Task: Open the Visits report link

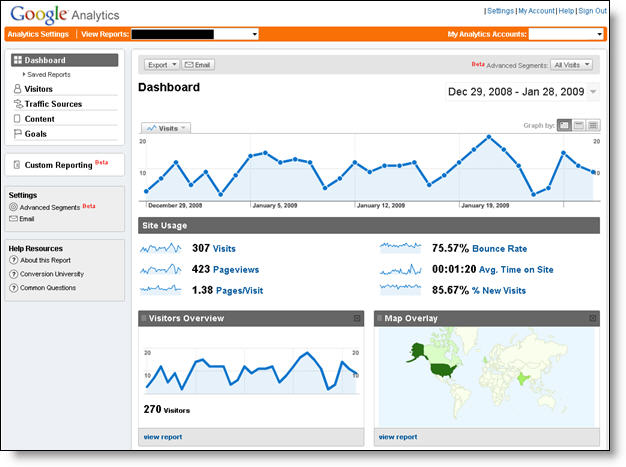Action: pos(224,249)
